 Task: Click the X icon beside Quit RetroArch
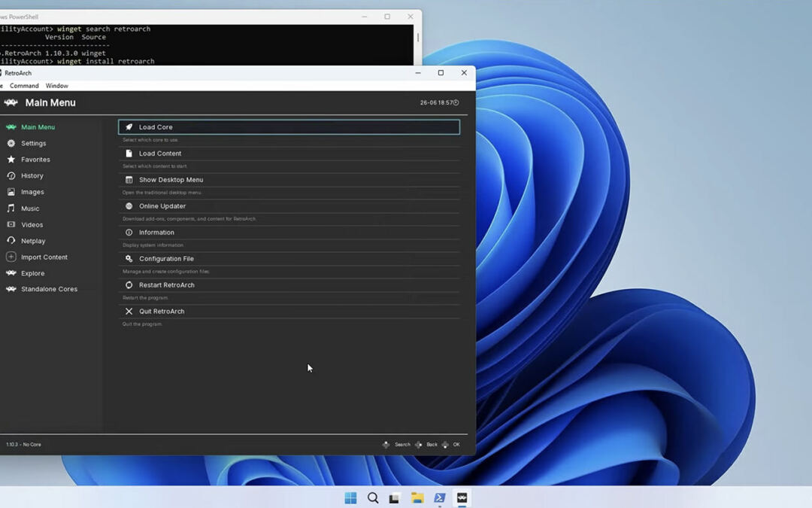(x=129, y=312)
